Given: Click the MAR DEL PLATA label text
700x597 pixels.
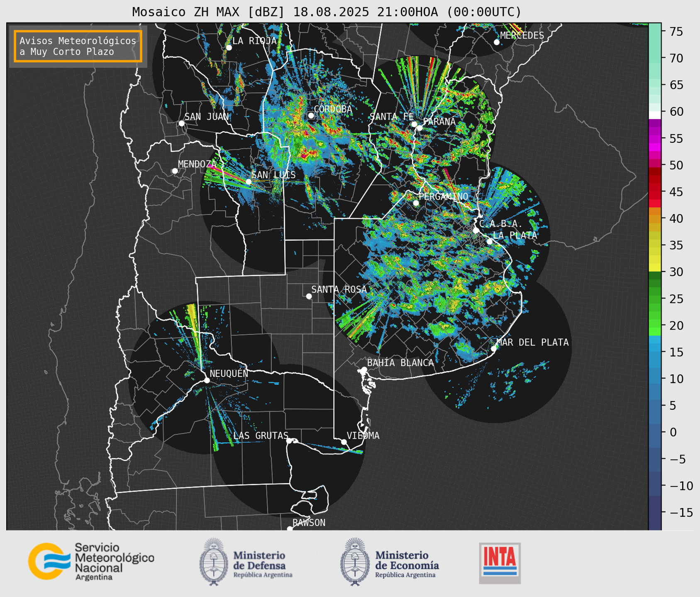Looking at the screenshot, I should (x=533, y=343).
